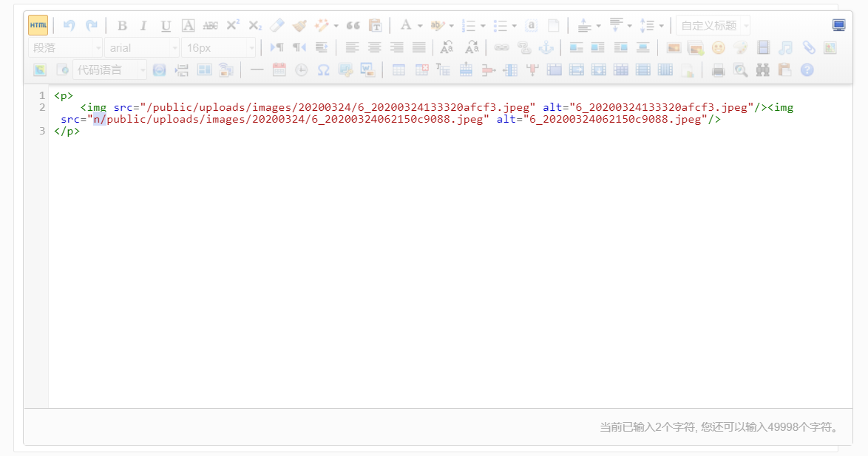Open the font color picker arrow
This screenshot has height=456, width=868.
(x=420, y=25)
